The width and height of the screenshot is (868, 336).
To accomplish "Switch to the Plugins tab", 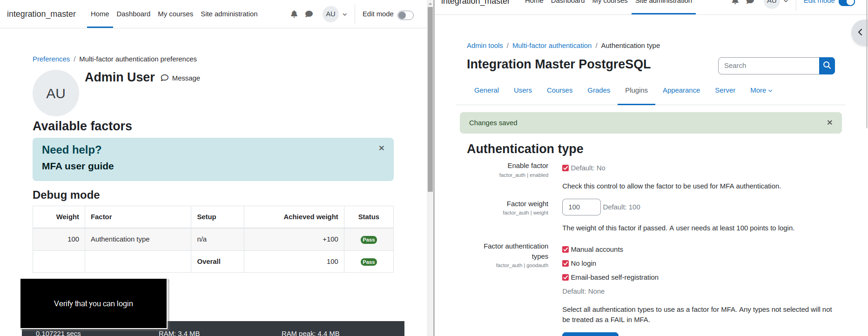I will (x=636, y=90).
